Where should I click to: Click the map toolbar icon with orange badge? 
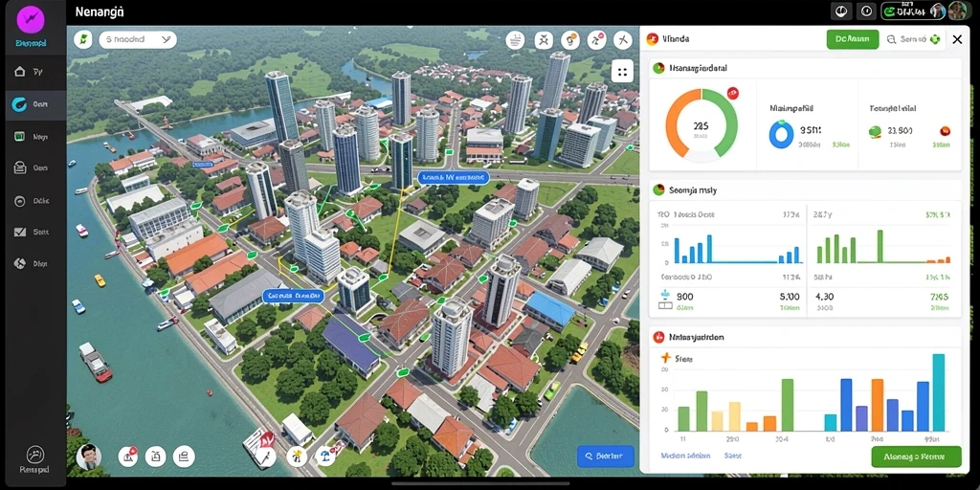(570, 40)
